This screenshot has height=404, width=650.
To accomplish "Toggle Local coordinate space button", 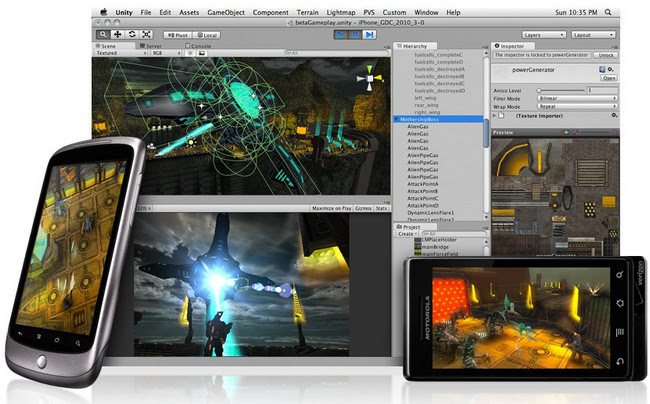I will pos(205,34).
